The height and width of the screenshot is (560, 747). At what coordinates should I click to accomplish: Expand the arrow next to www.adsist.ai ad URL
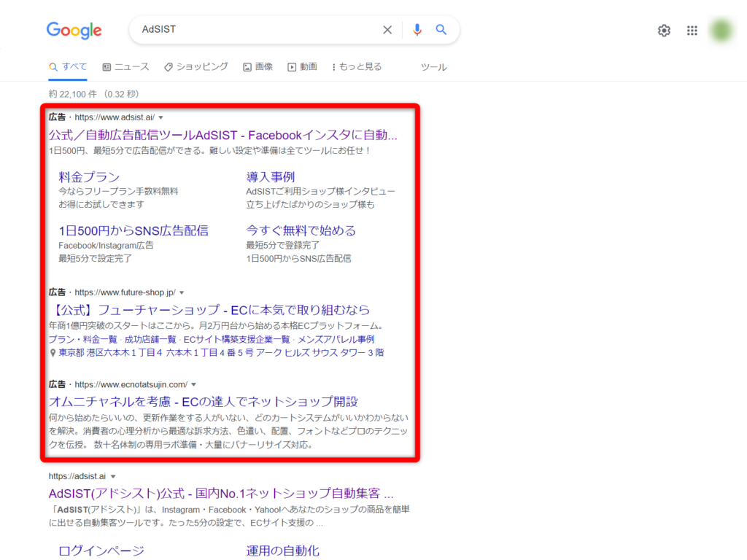161,117
